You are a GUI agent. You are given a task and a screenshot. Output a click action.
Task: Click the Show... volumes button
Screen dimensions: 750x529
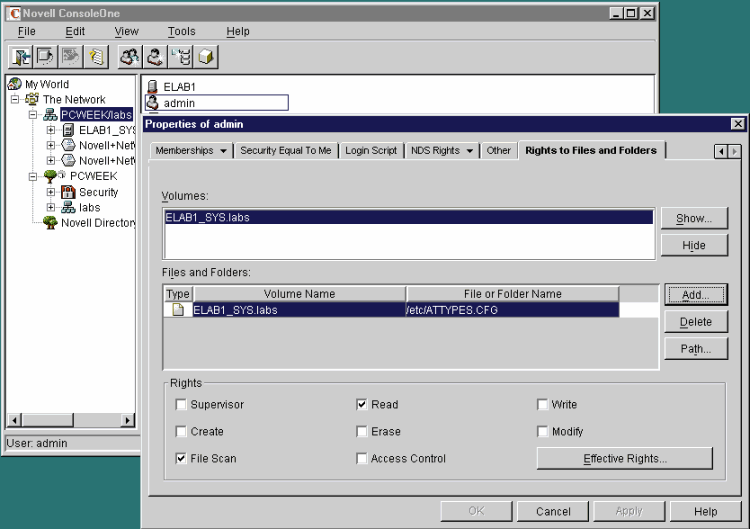[x=694, y=219]
